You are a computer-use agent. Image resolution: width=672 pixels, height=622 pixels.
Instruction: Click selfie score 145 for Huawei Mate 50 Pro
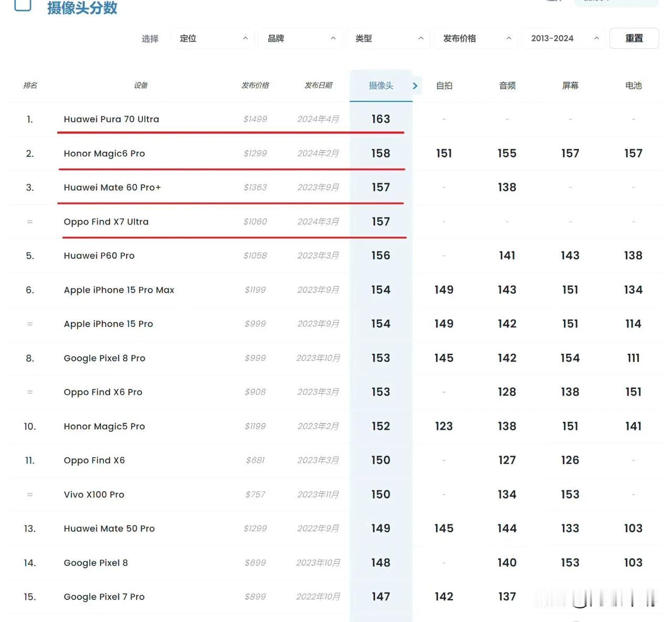(444, 529)
